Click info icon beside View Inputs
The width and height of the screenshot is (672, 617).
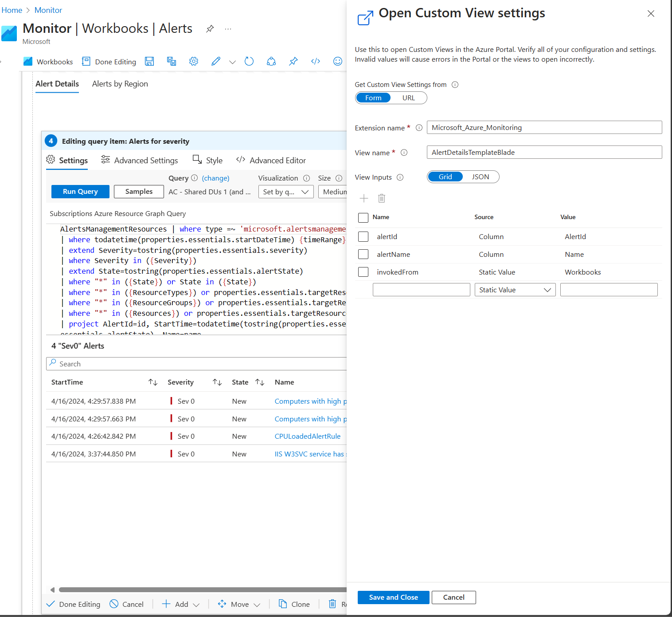click(x=400, y=177)
